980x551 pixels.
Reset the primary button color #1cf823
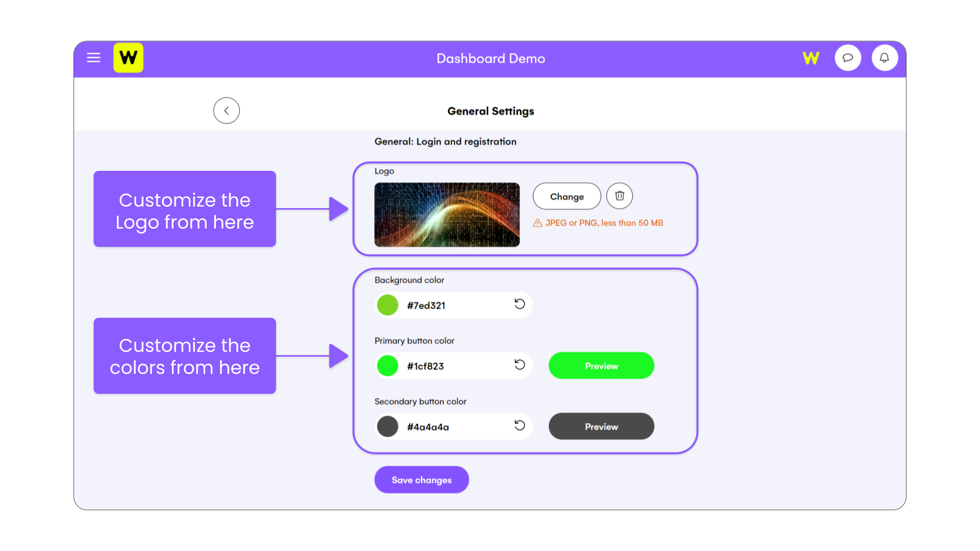520,365
